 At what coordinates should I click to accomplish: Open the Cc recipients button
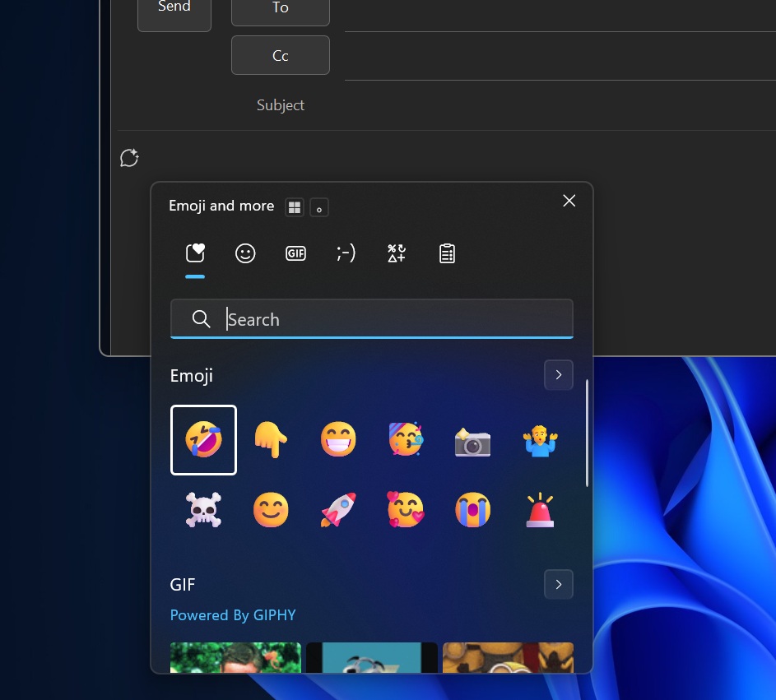click(281, 55)
